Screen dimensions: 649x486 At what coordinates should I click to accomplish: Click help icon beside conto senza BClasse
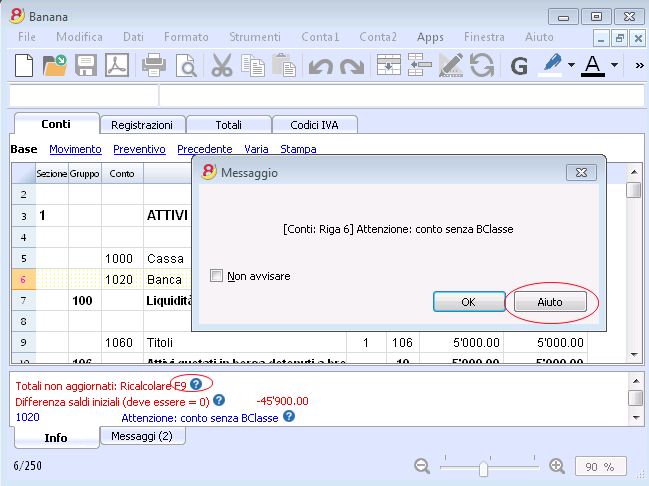tap(289, 416)
